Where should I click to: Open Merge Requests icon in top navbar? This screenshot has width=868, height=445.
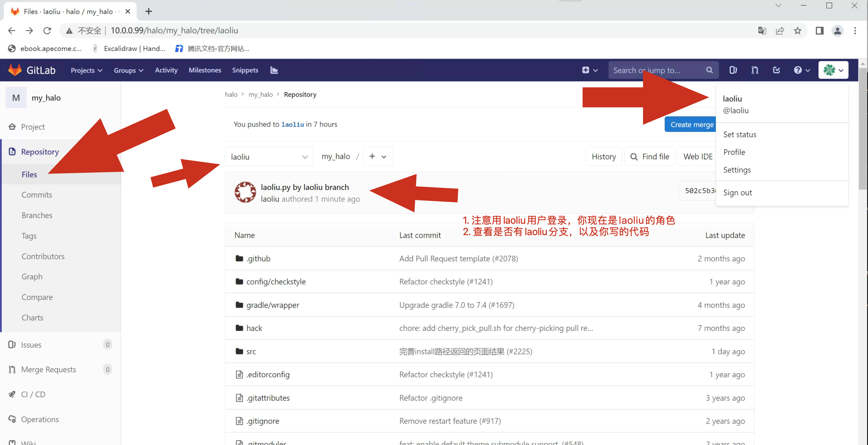click(x=755, y=70)
